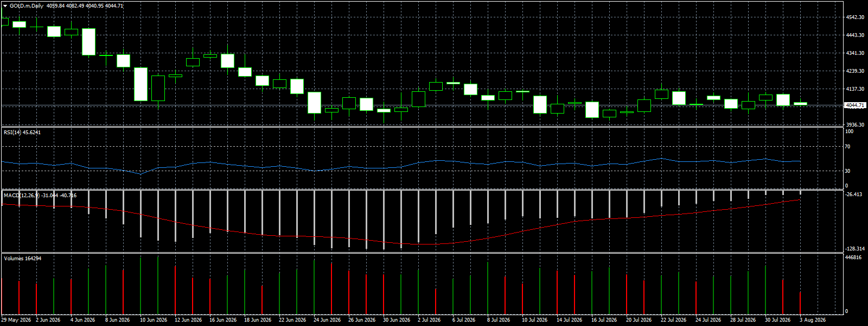Click the current price tag 4044.71 on the price axis

854,105
